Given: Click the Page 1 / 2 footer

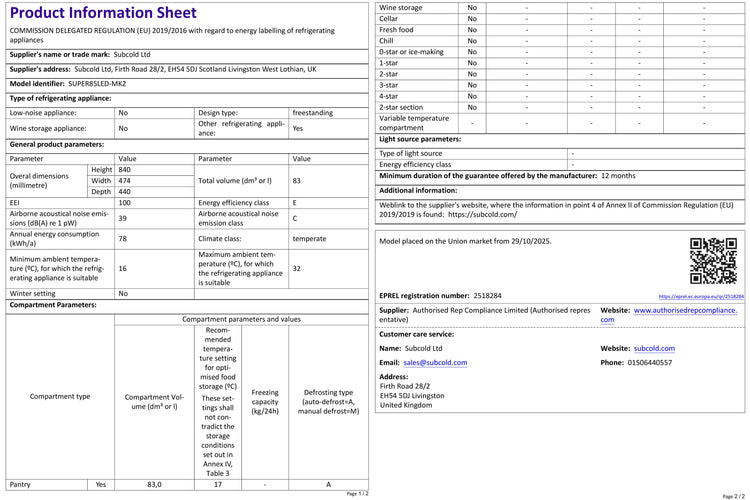Looking at the screenshot, I should tap(357, 493).
